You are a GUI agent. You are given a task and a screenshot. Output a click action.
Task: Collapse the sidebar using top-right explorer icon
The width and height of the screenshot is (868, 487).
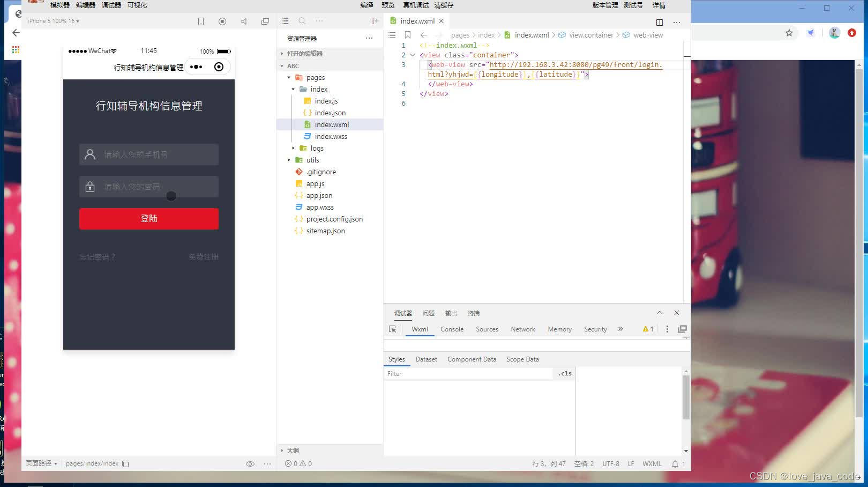(x=375, y=21)
